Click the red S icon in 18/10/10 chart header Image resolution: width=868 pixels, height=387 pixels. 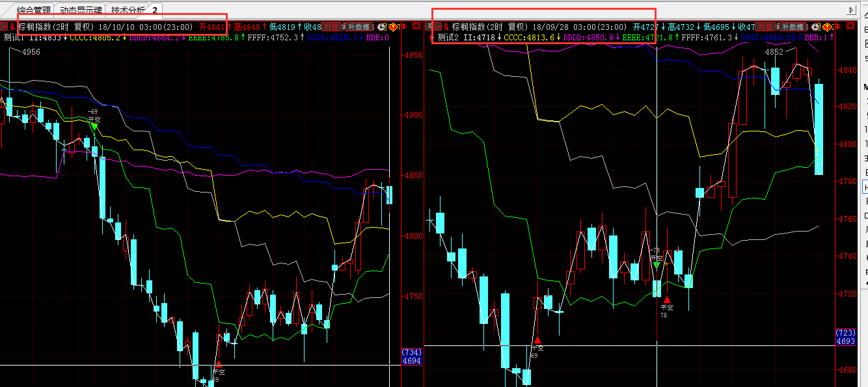coord(12,27)
